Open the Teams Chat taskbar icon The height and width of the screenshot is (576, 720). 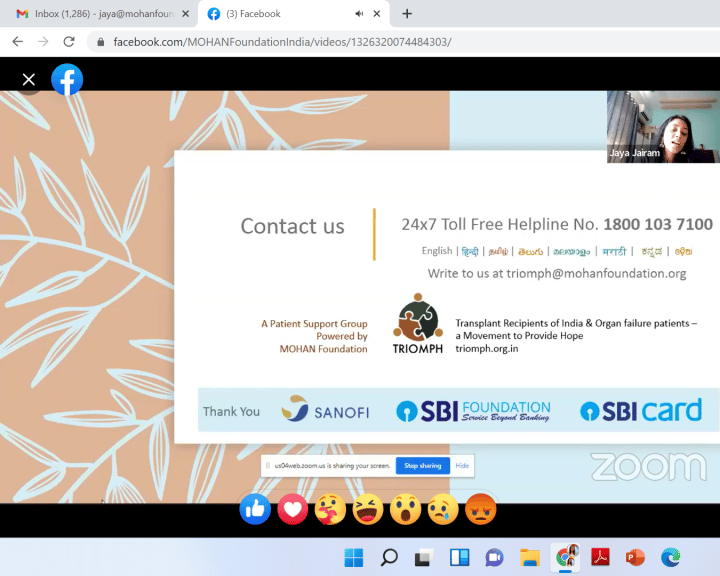(495, 558)
